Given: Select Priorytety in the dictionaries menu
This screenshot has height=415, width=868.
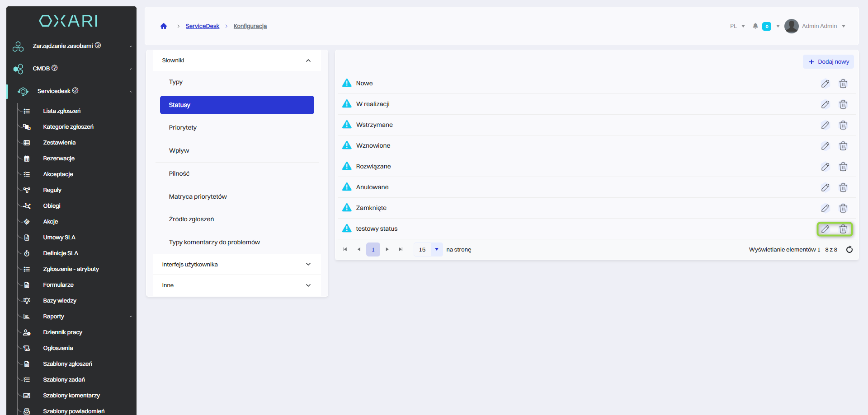Looking at the screenshot, I should tap(183, 128).
